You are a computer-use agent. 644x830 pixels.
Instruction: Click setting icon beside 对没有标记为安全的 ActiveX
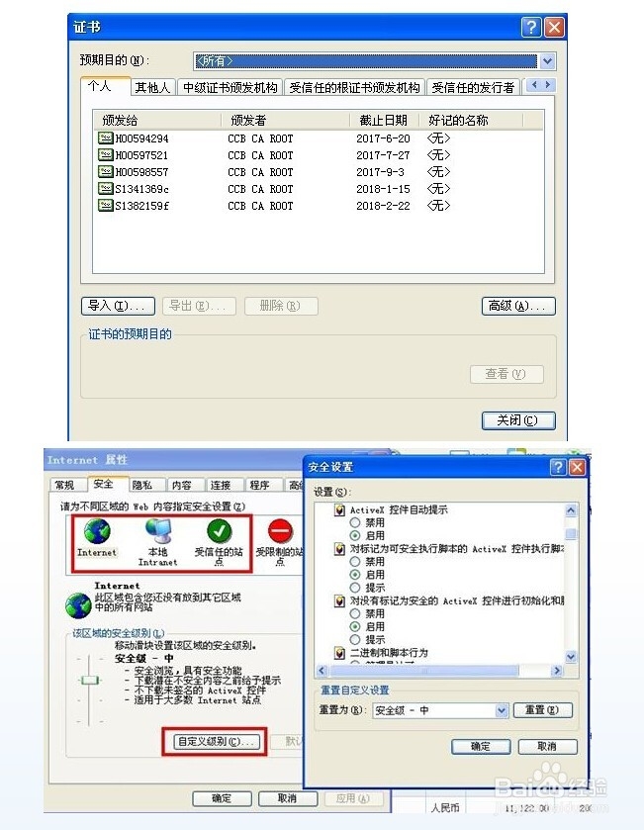(339, 601)
